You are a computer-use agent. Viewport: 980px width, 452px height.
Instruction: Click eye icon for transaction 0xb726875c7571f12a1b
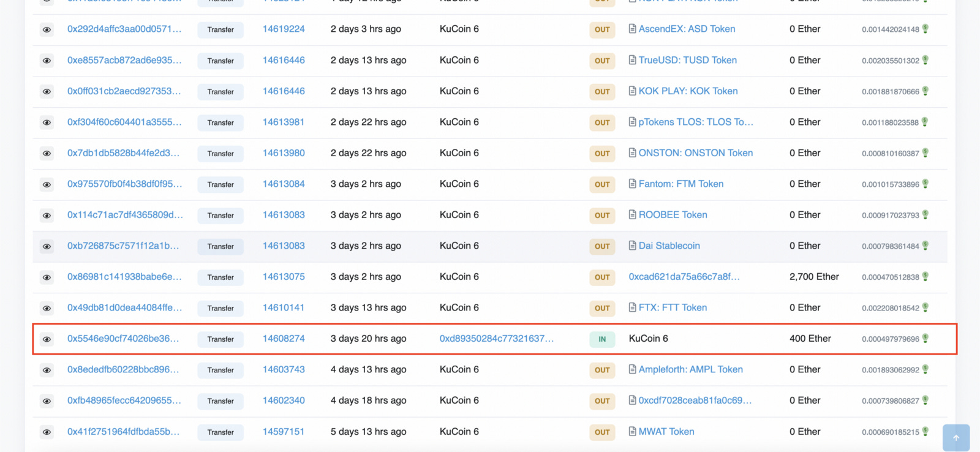click(x=47, y=246)
